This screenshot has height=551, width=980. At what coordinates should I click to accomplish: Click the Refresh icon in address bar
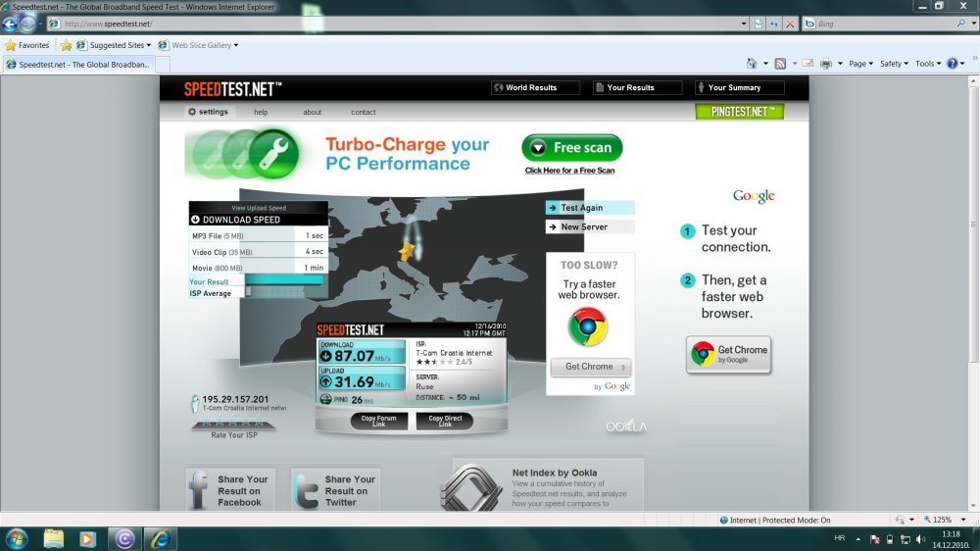pyautogui.click(x=774, y=24)
